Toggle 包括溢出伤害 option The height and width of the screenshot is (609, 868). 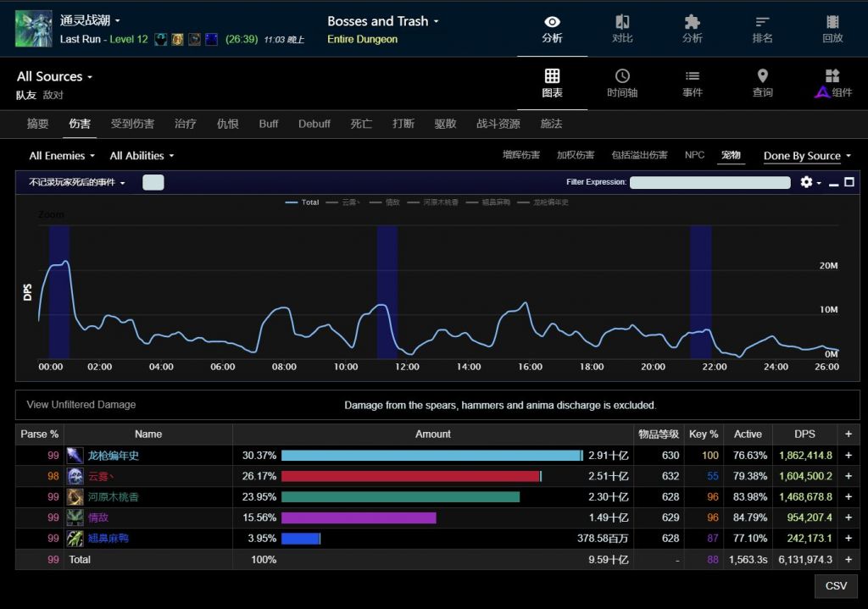tap(639, 155)
